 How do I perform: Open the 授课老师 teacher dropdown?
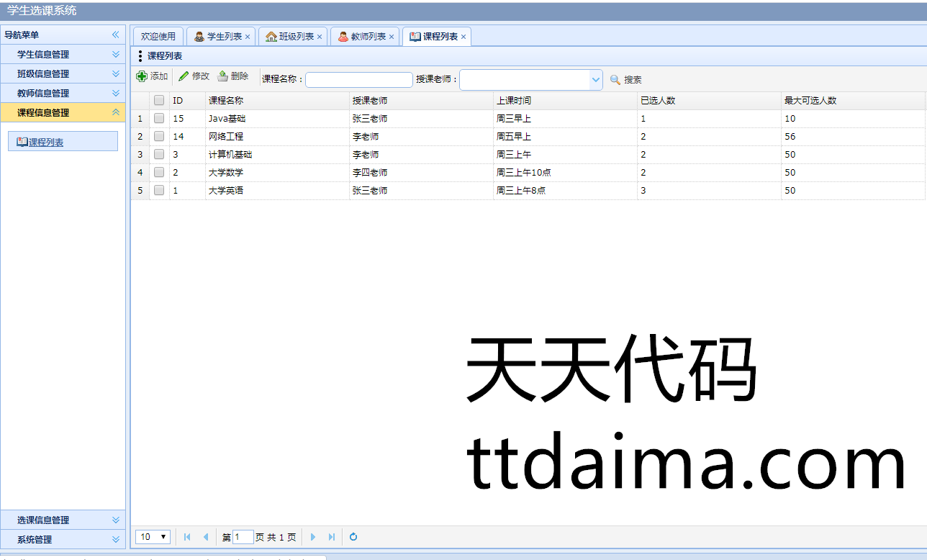click(595, 80)
